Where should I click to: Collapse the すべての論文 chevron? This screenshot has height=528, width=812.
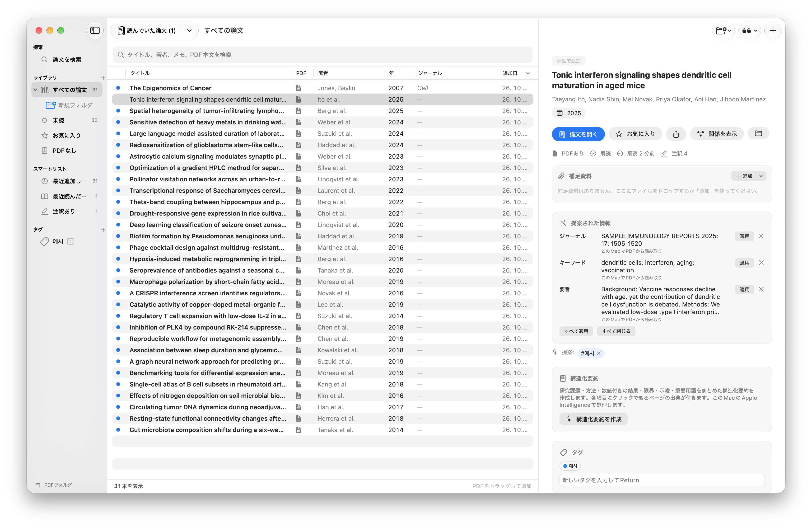36,90
